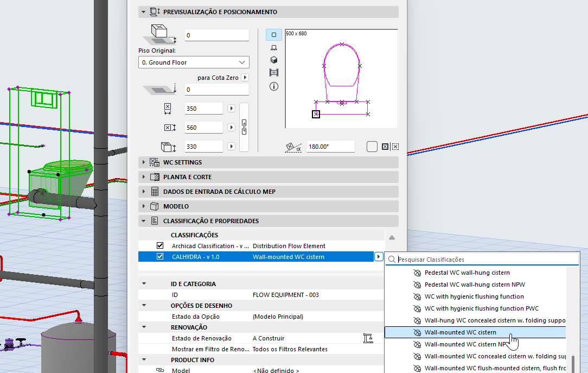Select the 2D symbol preview mode icon

274,35
